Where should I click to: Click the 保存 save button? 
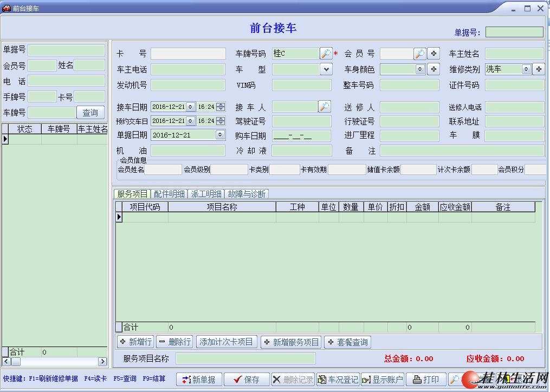pyautogui.click(x=246, y=380)
